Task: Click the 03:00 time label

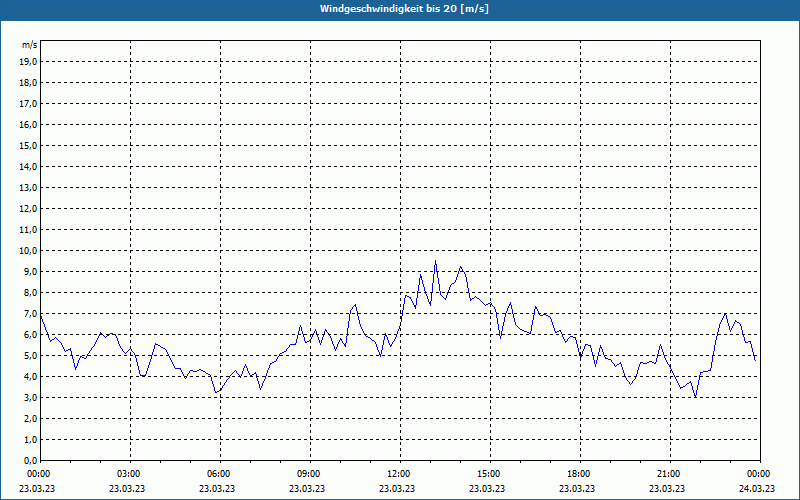Action: [x=131, y=474]
